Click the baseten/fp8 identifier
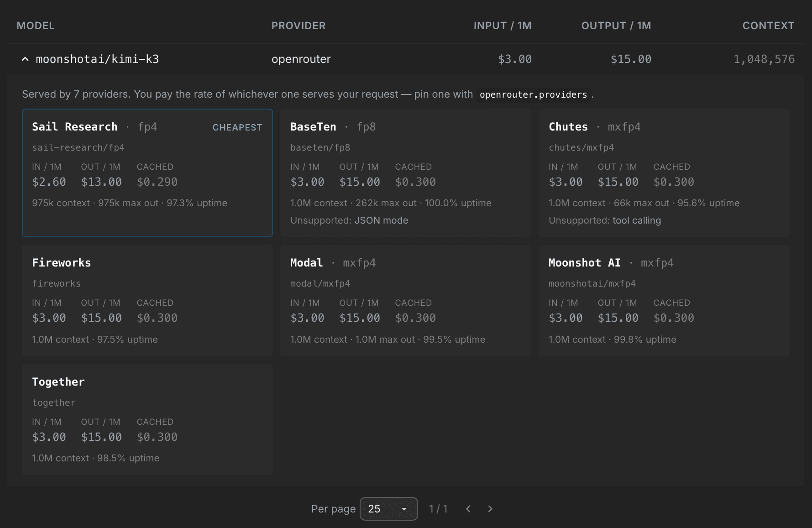The height and width of the screenshot is (528, 812). point(320,147)
